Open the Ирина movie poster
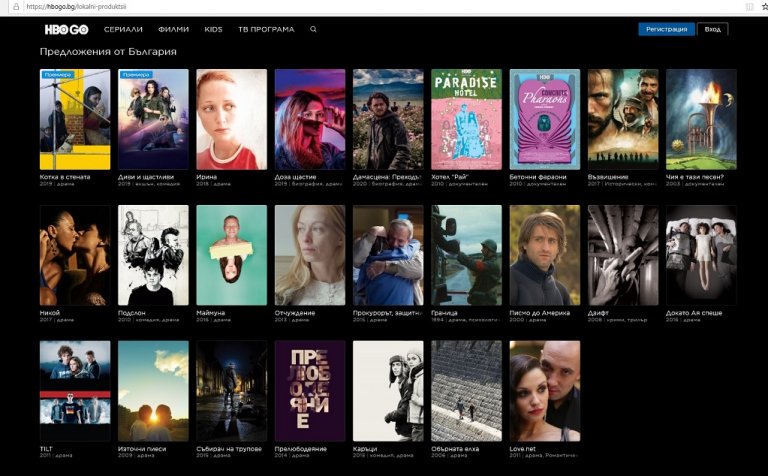This screenshot has width=768, height=476. (231, 119)
